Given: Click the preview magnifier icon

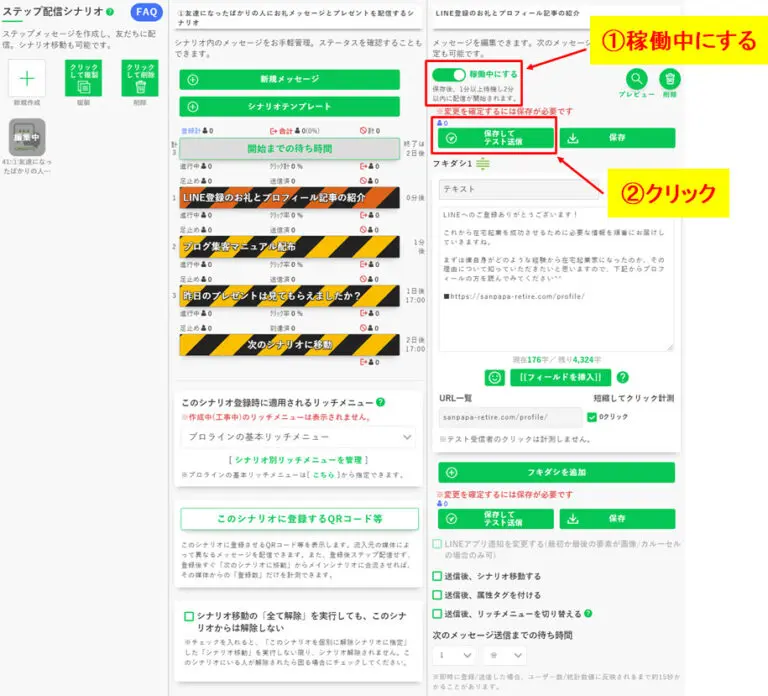Looking at the screenshot, I should [x=636, y=78].
